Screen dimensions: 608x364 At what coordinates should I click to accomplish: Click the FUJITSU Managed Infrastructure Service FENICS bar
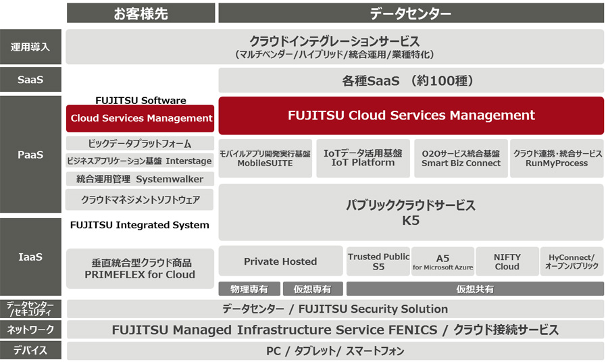click(x=335, y=330)
